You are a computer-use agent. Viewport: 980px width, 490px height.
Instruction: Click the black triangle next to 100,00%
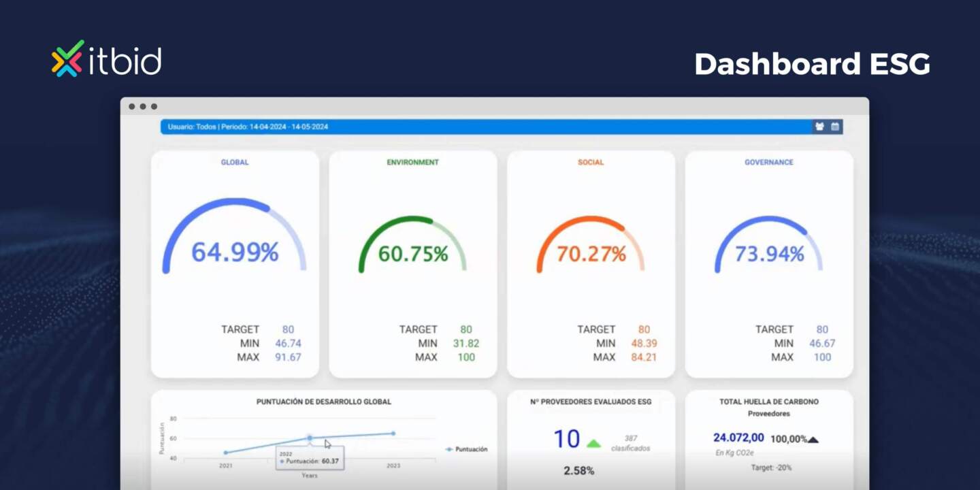click(x=813, y=440)
